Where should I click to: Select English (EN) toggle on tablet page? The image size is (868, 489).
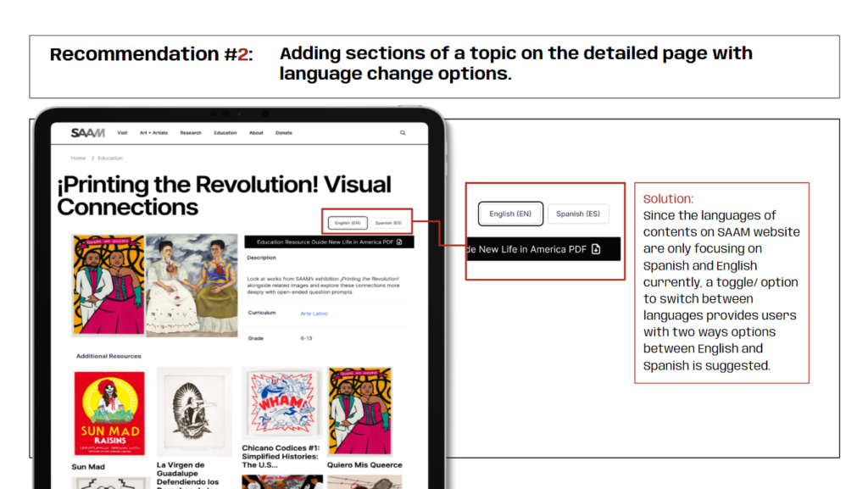click(348, 223)
